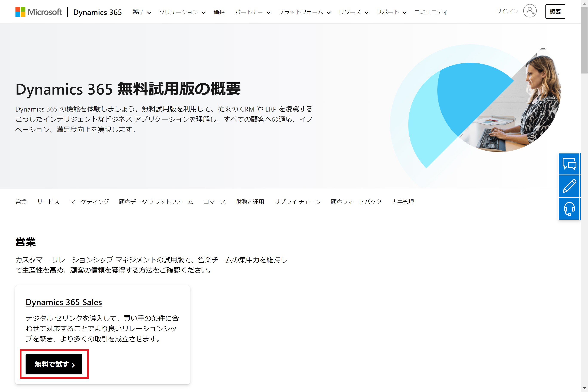Click the 概要 button in header
This screenshot has height=392, width=588.
point(555,12)
